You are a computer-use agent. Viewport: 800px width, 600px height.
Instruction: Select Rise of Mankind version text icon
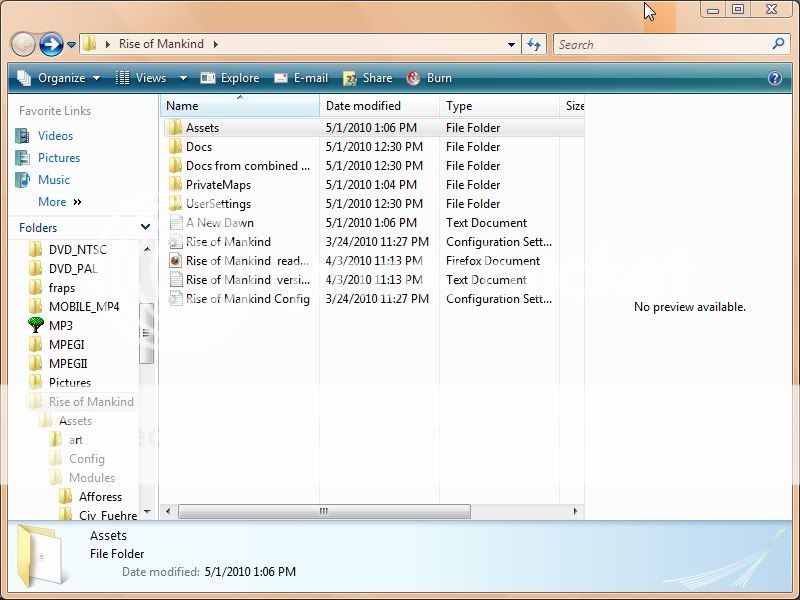point(175,279)
